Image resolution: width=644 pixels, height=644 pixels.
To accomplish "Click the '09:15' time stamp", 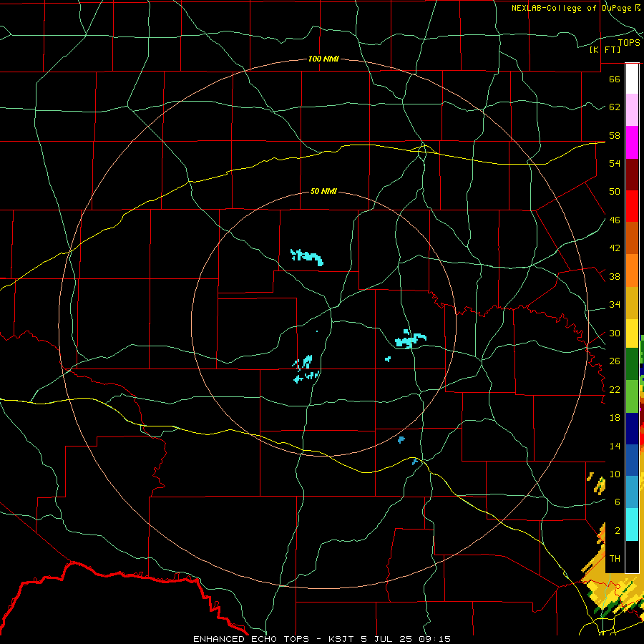I will (x=435, y=639).
